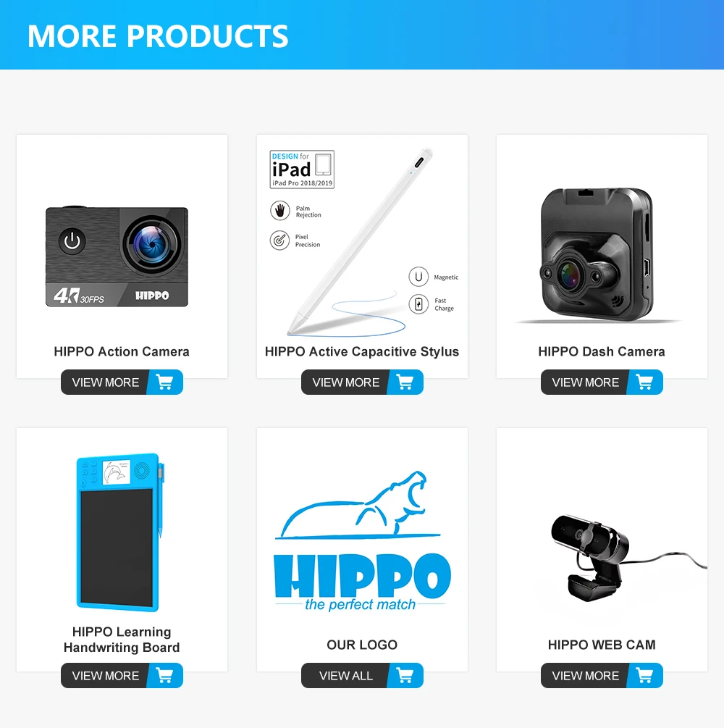724x728 pixels.
Task: Open VIEW MORE for Active Capacitive Stylus
Action: tap(346, 382)
